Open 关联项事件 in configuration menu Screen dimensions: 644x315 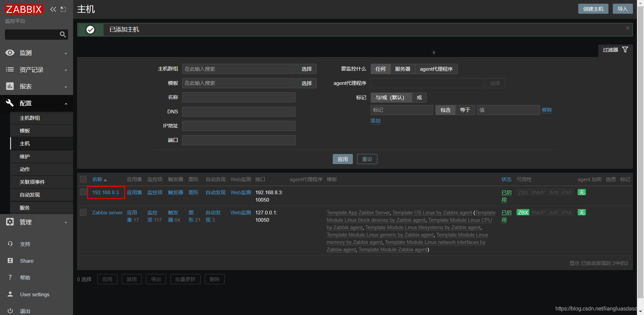[42, 182]
